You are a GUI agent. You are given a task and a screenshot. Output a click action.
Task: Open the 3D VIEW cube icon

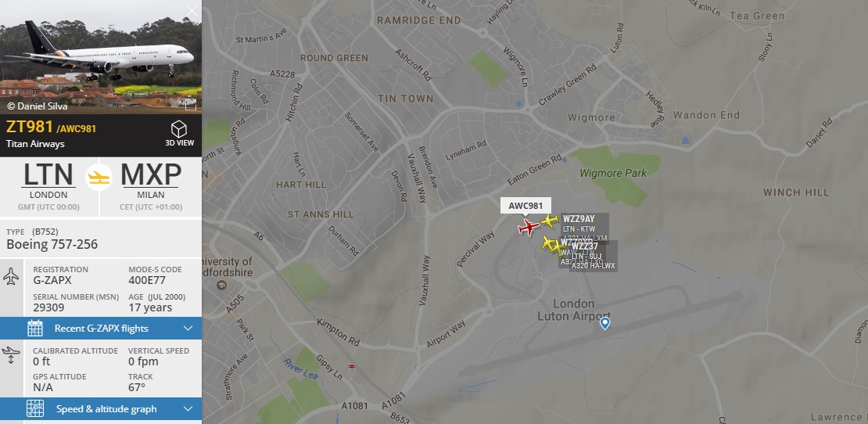point(179,129)
